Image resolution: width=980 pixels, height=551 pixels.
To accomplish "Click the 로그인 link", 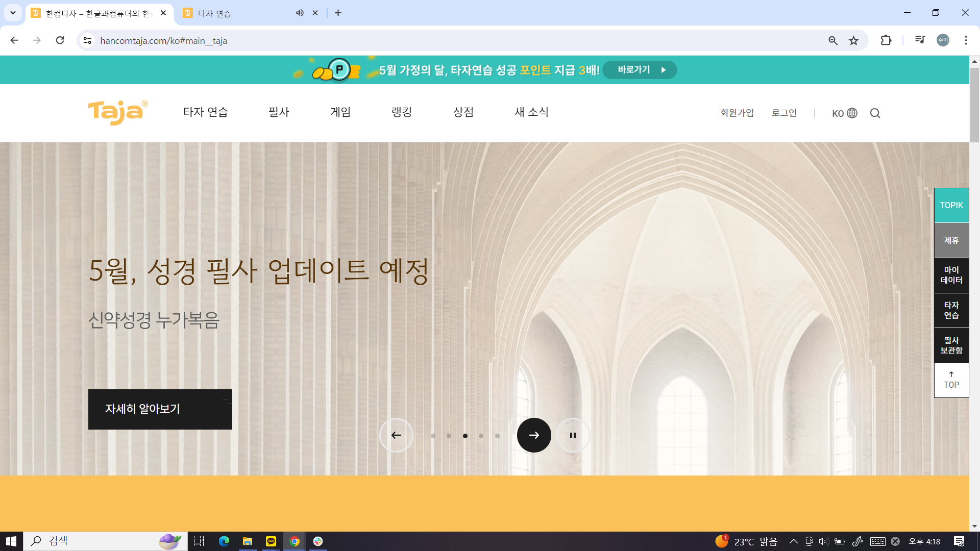I will (784, 113).
